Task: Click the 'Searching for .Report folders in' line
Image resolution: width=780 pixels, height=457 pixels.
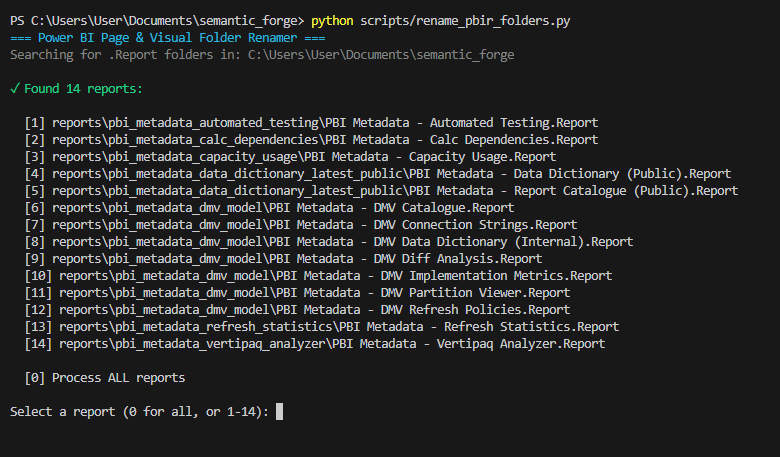Action: tap(262, 55)
